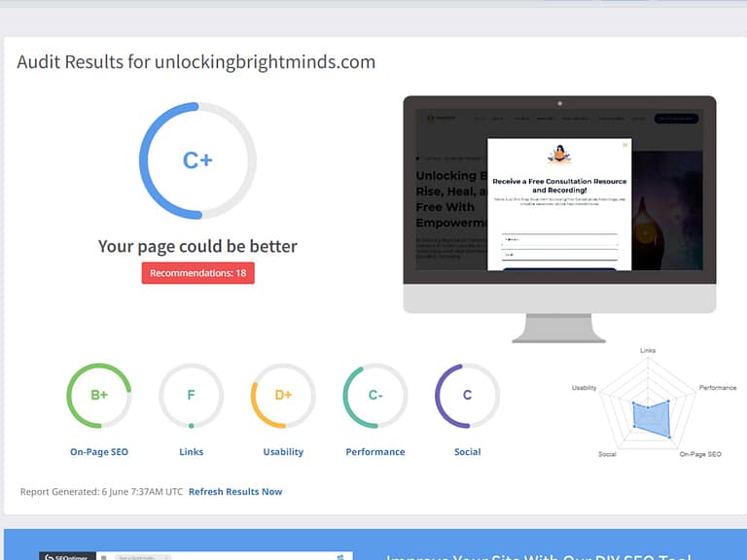Click the meditation illustration in preview popup
The width and height of the screenshot is (747, 560).
(559, 154)
